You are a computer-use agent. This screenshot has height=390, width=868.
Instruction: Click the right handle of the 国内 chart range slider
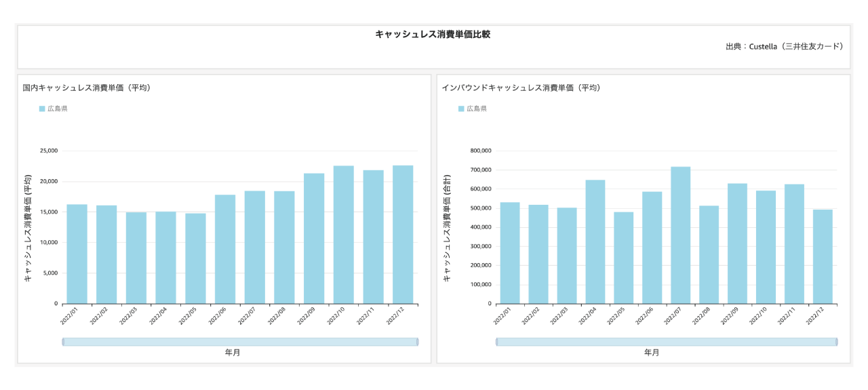418,342
